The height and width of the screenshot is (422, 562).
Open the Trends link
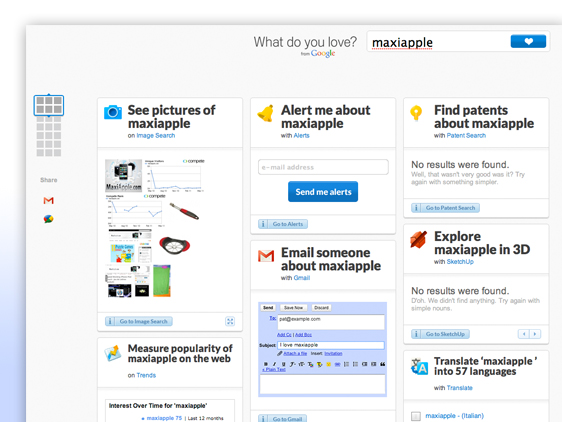click(146, 375)
